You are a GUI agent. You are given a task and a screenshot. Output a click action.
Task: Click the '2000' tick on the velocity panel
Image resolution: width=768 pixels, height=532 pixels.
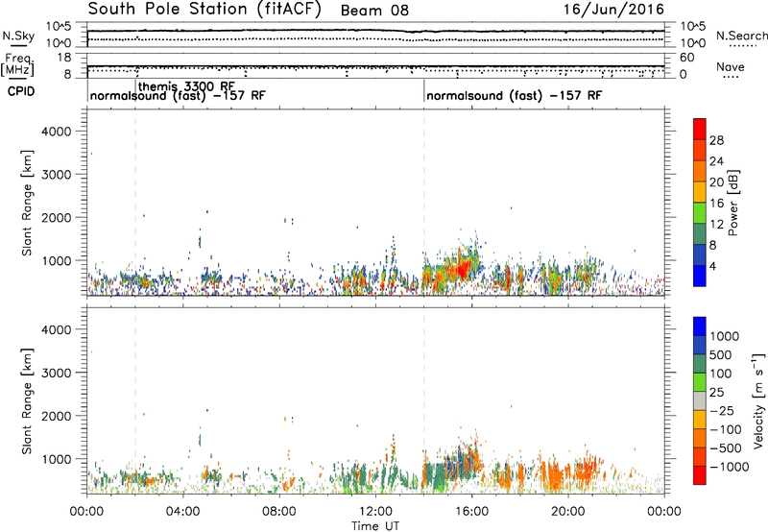57,416
